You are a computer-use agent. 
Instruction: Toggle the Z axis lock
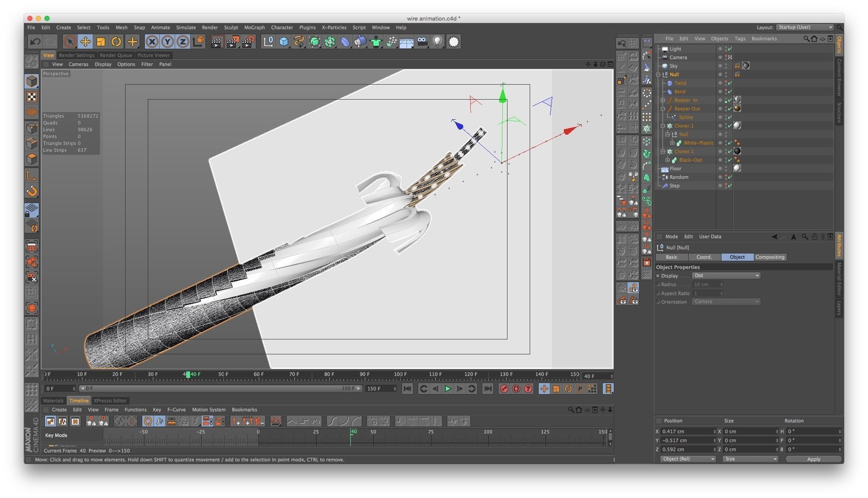point(183,41)
